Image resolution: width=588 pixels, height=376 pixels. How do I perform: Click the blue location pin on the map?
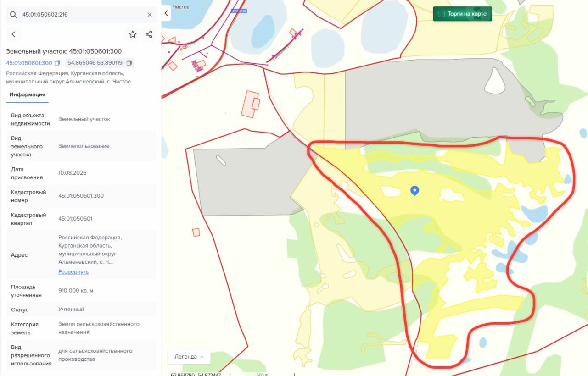414,191
